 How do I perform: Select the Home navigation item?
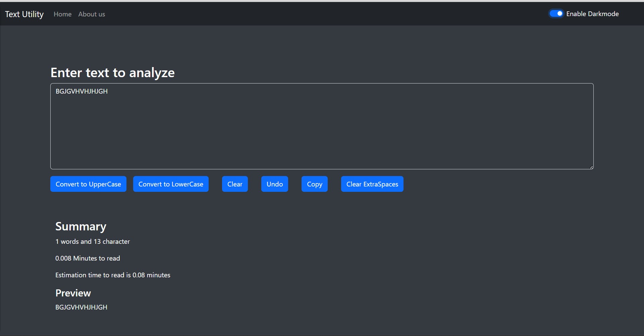click(62, 14)
